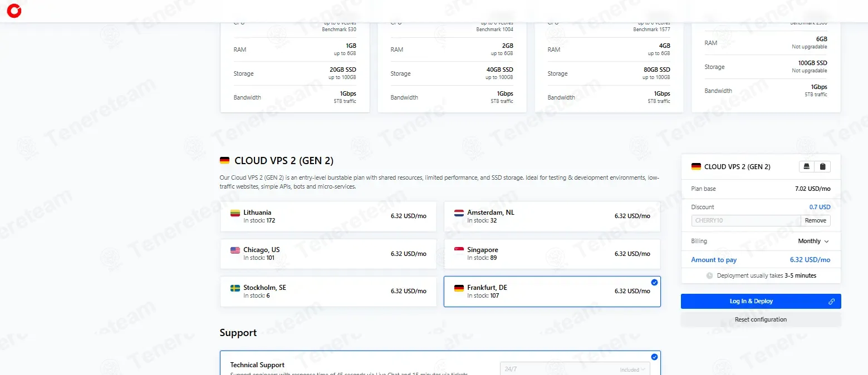Viewport: 868px width, 375px height.
Task: Click the 'Benchmark 1577' text
Action: [x=652, y=29]
